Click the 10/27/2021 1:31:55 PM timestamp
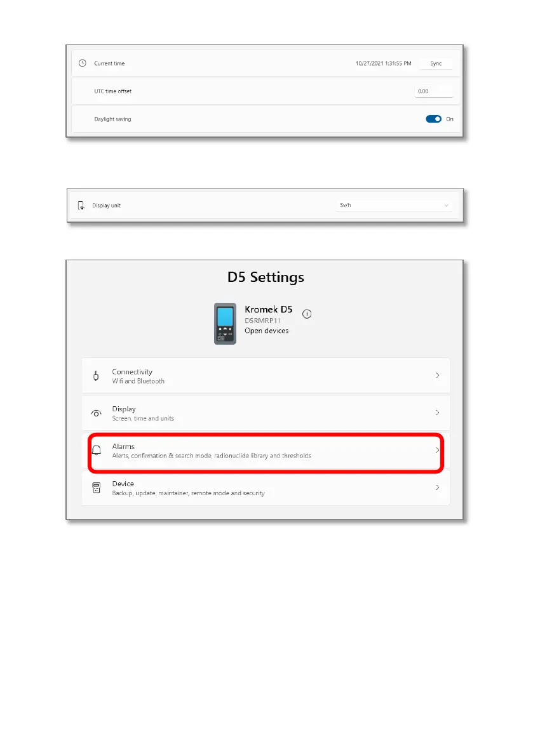The width and height of the screenshot is (533, 756). 384,63
